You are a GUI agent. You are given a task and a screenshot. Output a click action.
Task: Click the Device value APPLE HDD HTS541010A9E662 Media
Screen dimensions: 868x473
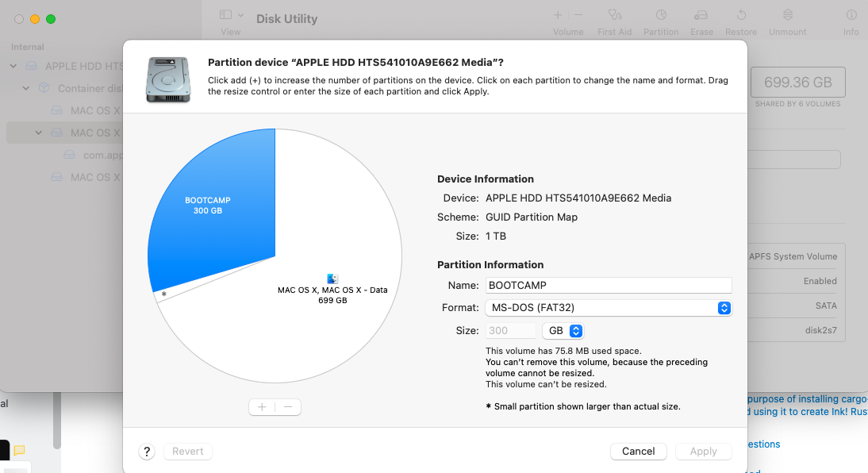pyautogui.click(x=578, y=198)
